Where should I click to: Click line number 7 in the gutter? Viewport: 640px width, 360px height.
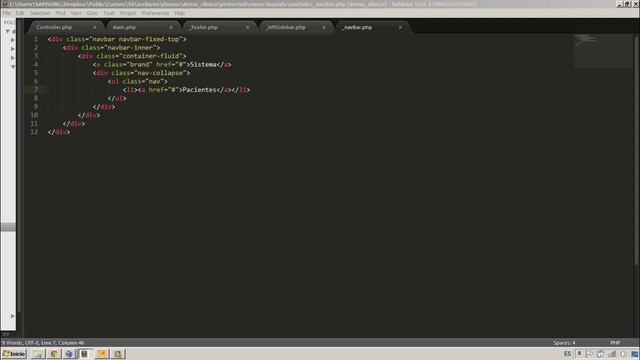click(36, 90)
